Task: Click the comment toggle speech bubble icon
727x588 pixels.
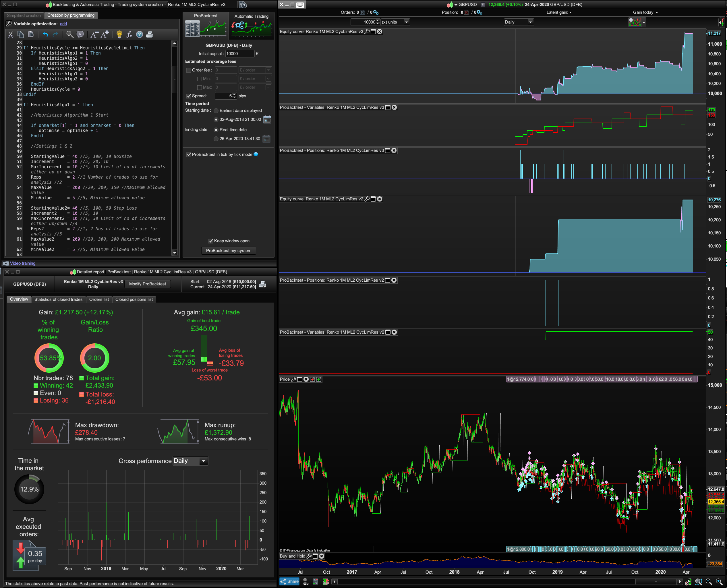Action: click(80, 34)
